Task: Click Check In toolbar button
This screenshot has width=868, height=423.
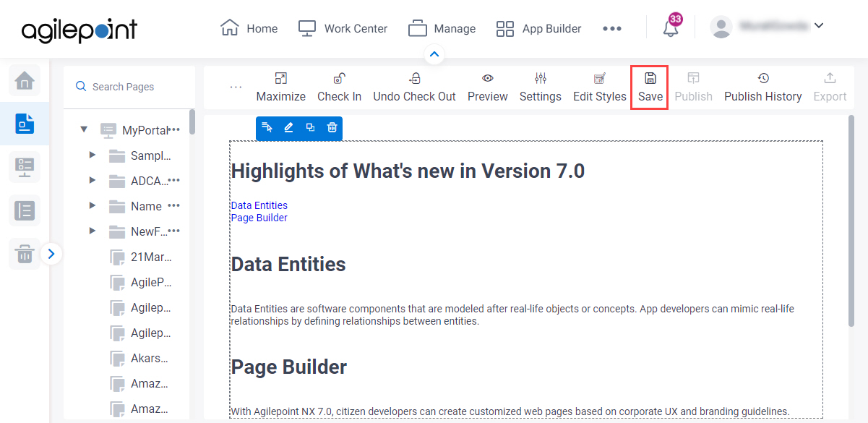Action: [339, 87]
